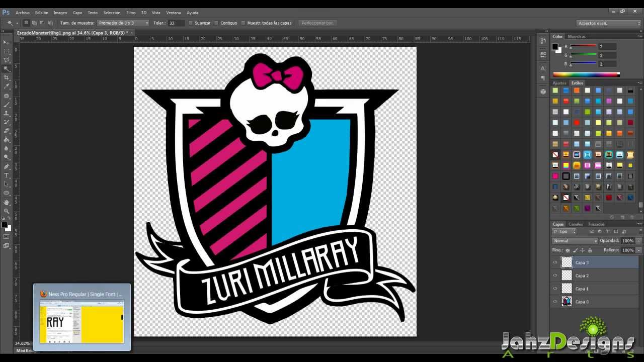Select the Rectangular Marquee tool

(x=7, y=51)
